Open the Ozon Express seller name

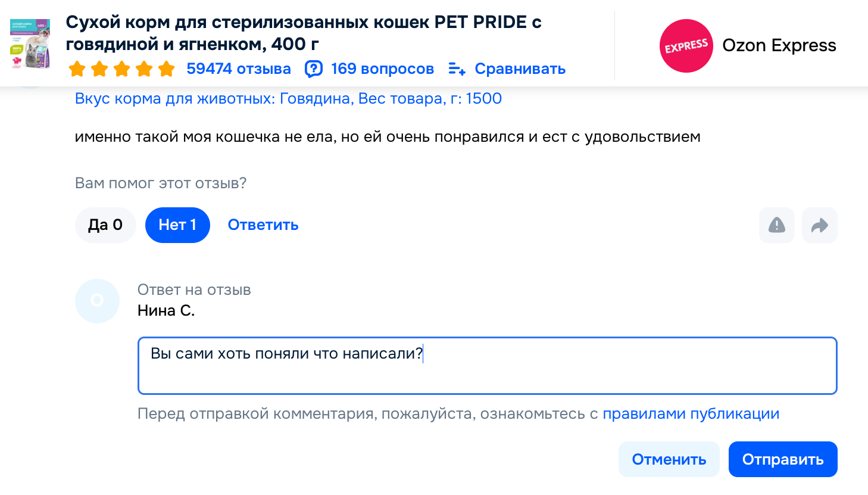click(779, 46)
